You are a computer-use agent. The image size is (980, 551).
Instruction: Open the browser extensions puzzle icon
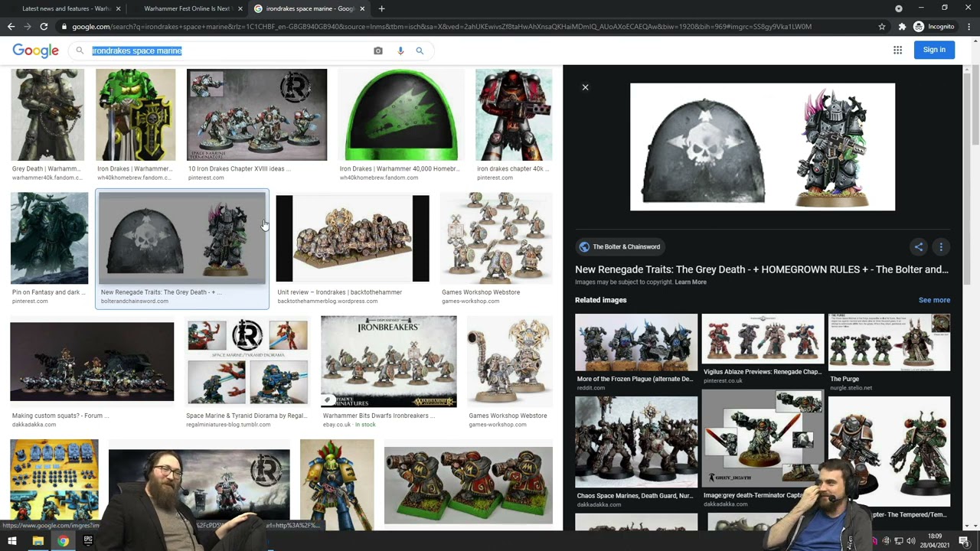point(902,27)
